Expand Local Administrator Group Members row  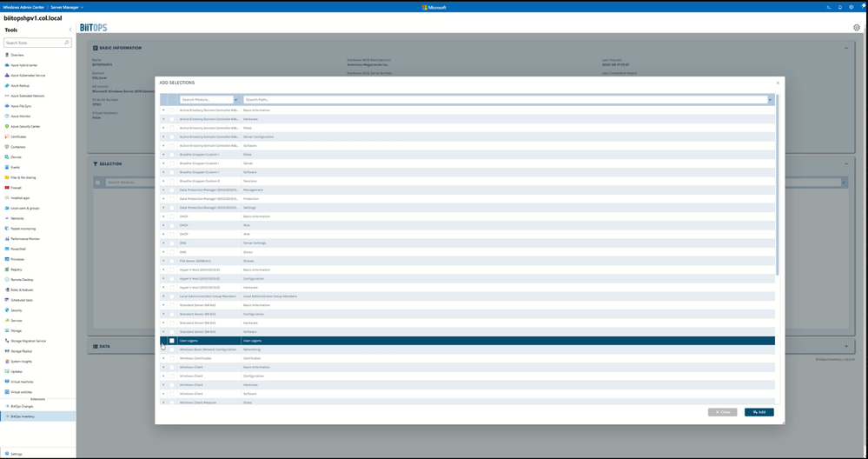point(163,296)
